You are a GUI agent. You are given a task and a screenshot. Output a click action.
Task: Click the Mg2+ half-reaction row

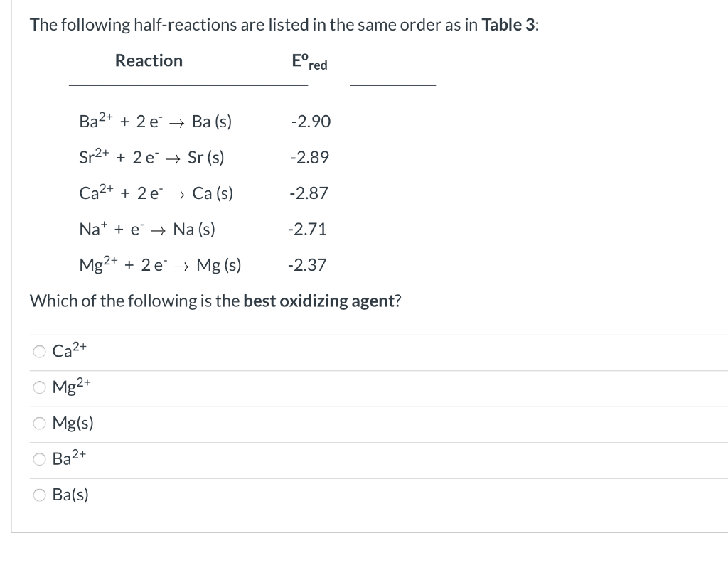pyautogui.click(x=160, y=264)
